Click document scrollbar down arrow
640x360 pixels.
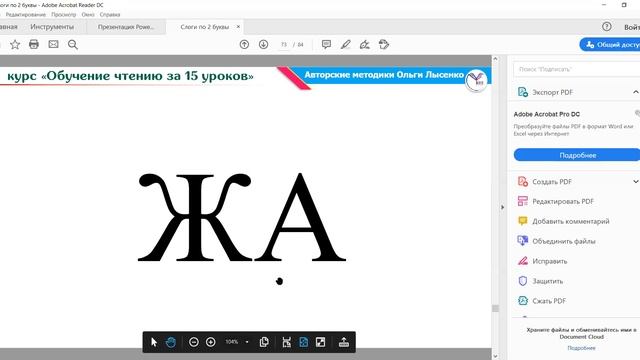pyautogui.click(x=495, y=356)
